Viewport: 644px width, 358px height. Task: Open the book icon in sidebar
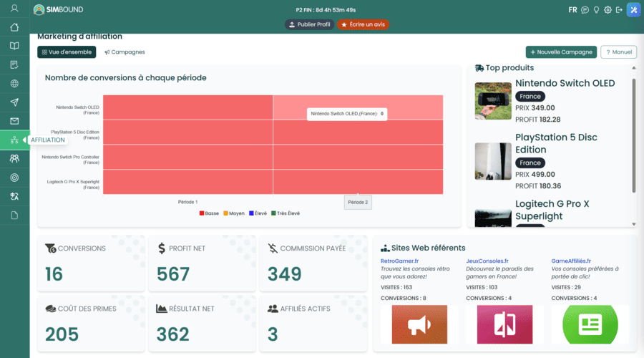point(14,46)
